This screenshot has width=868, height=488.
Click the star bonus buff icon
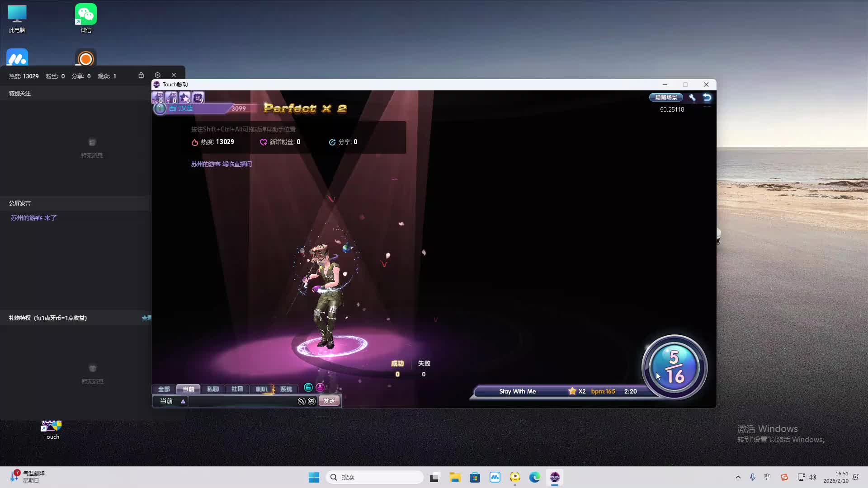pyautogui.click(x=184, y=98)
